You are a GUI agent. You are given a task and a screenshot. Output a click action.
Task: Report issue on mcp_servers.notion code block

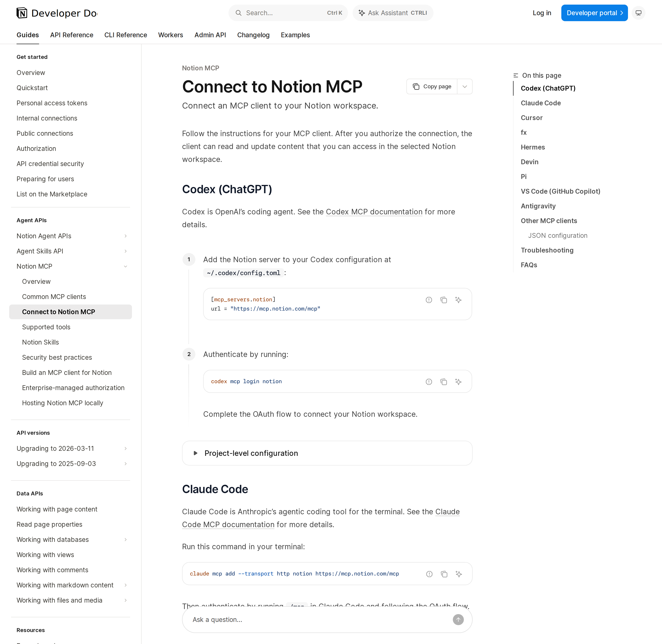[429, 300]
